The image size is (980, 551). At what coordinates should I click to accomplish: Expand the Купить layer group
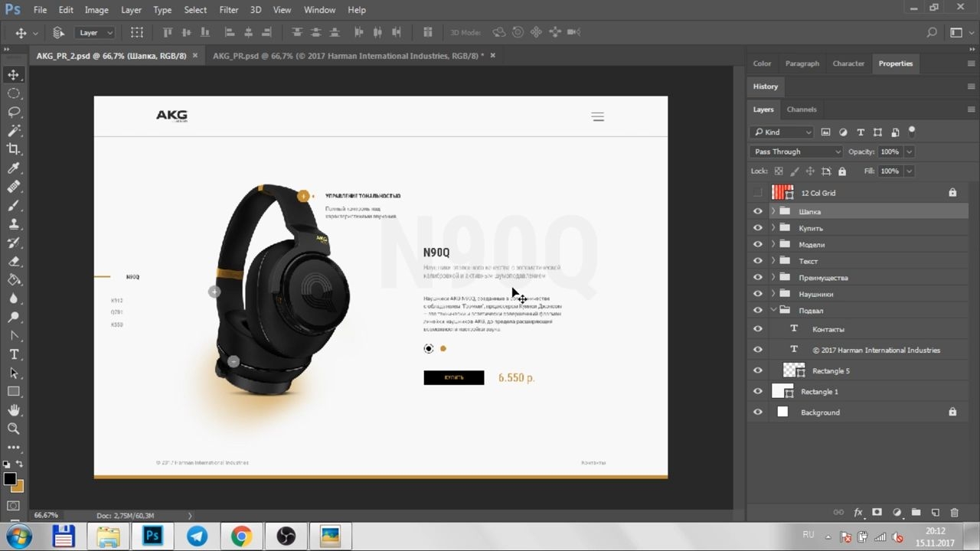pyautogui.click(x=773, y=228)
